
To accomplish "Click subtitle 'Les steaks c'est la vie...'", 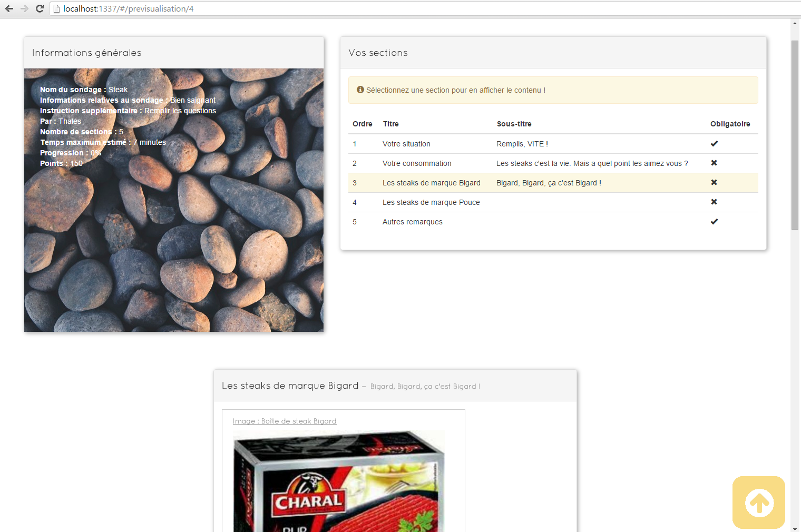I will point(592,163).
